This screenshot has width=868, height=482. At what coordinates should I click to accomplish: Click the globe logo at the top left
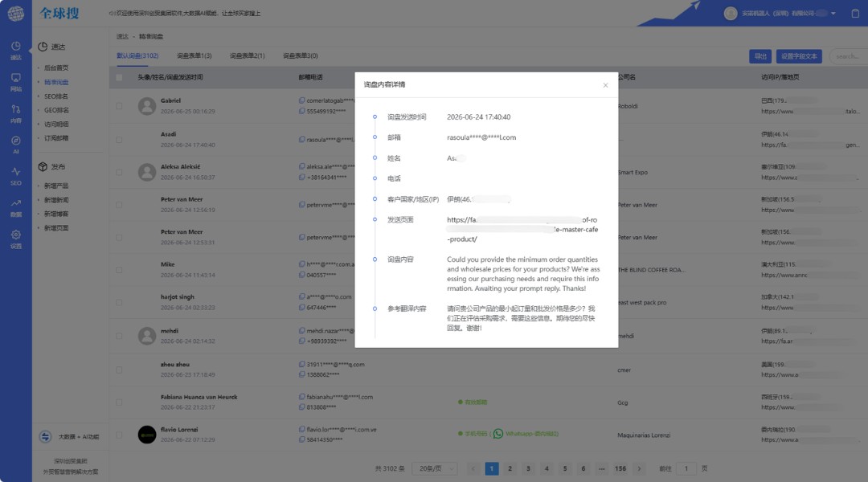click(15, 14)
